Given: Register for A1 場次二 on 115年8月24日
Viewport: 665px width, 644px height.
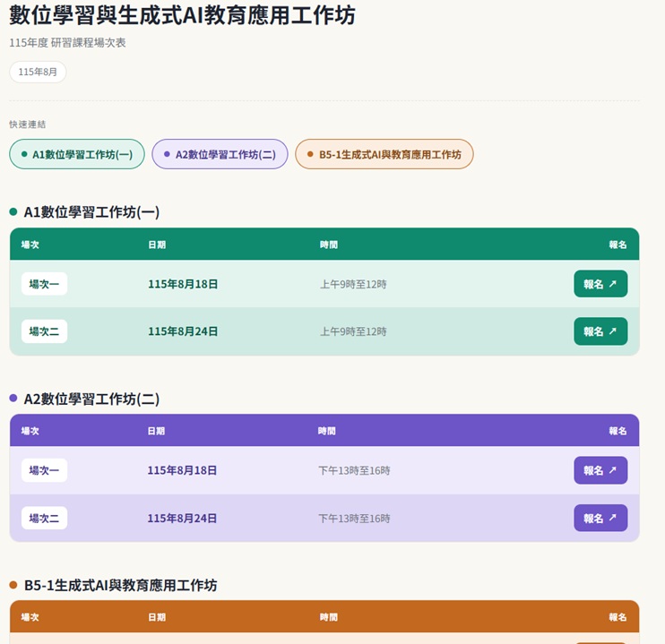Looking at the screenshot, I should tap(600, 331).
